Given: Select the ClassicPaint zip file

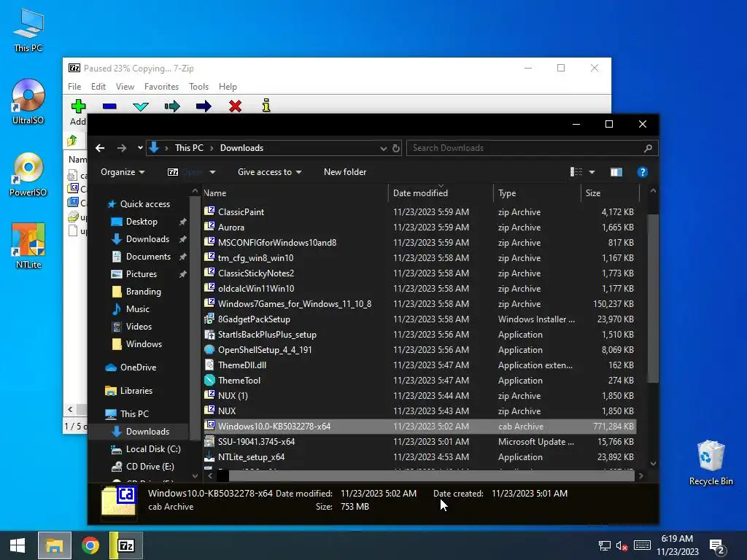Looking at the screenshot, I should tap(419, 212).
